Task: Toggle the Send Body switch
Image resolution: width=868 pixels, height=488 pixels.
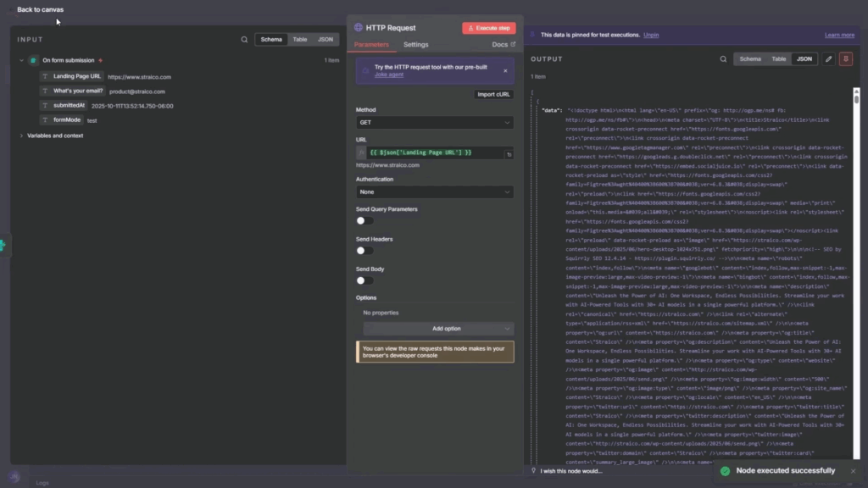Action: (364, 280)
